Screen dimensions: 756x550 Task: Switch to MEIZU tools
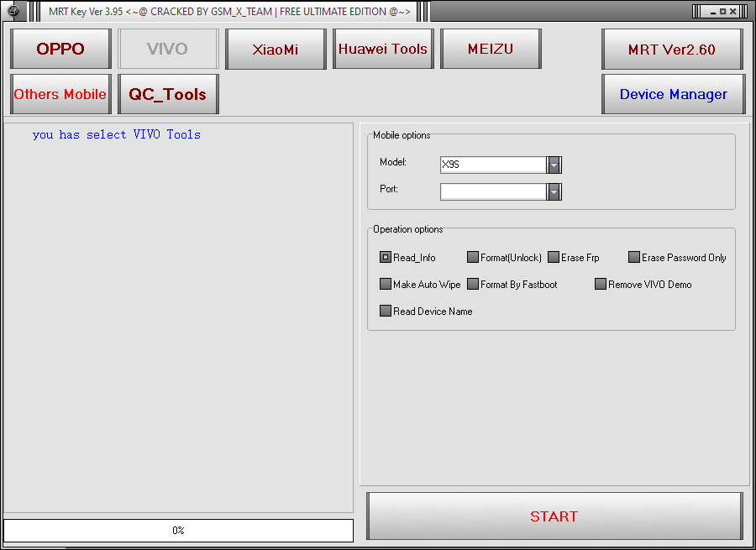coord(491,49)
